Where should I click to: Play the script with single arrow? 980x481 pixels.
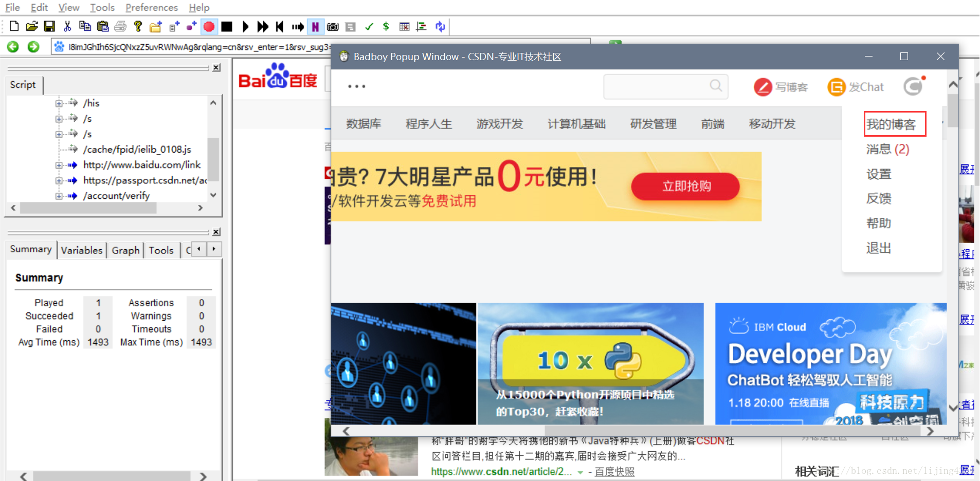coord(245,26)
